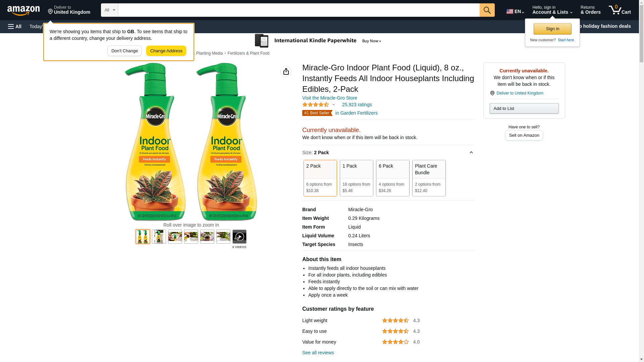Open the 25,923 ratings link
Screen dimensions: 644x362
357,105
